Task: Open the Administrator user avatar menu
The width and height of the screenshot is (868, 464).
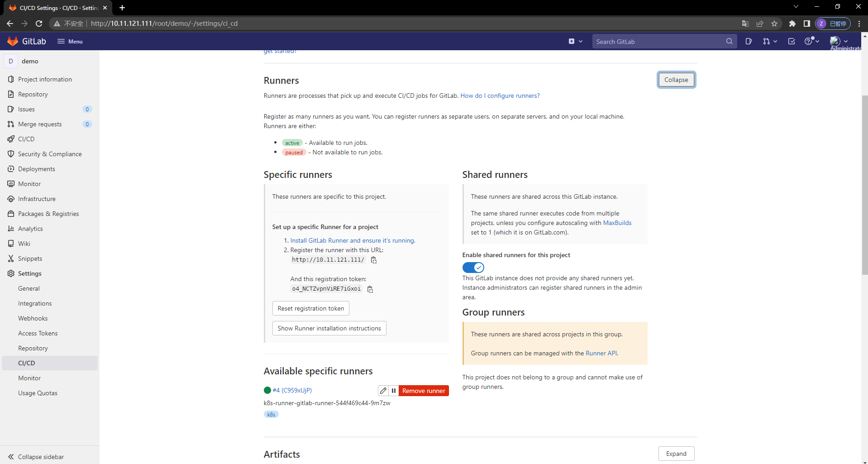Action: click(x=839, y=41)
